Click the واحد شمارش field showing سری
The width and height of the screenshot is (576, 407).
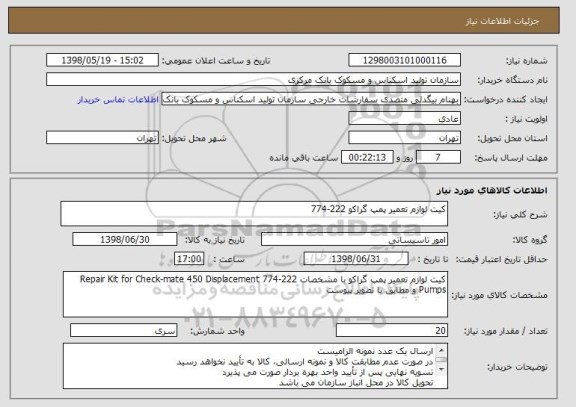point(124,331)
